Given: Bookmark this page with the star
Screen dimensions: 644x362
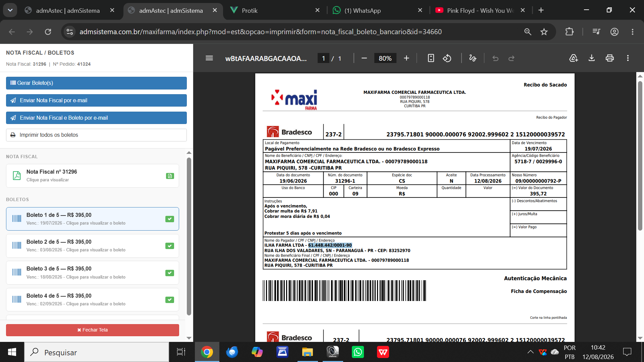Looking at the screenshot, I should click(x=544, y=32).
